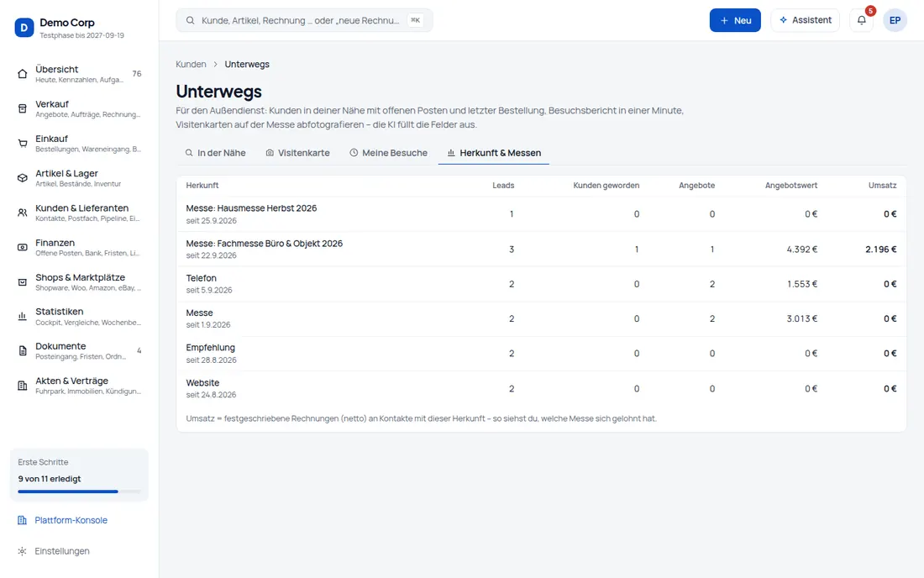Screen dimensions: 924x578
Task: Select the Meine Besuche tab
Action: tap(388, 153)
